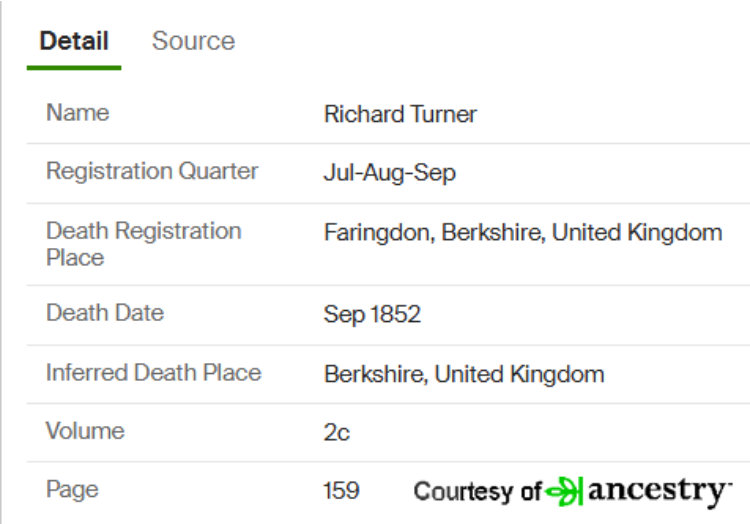Viewport: 750px width, 524px height.
Task: Click the Registration Quarter label
Action: click(x=152, y=171)
